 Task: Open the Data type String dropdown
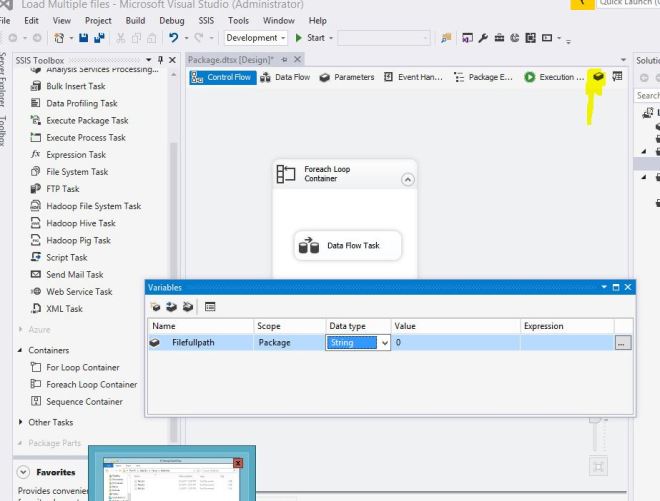[x=384, y=342]
